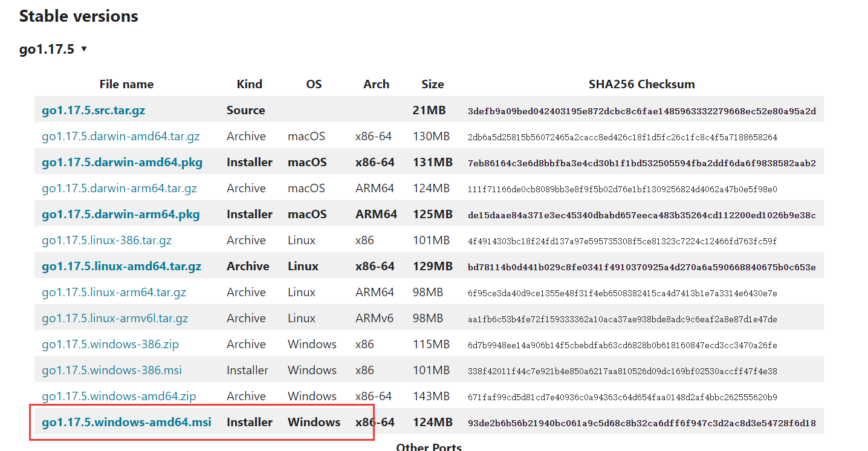The width and height of the screenshot is (868, 451).
Task: Download go1.17.5.windows-amd64.zip
Action: pyautogui.click(x=118, y=397)
